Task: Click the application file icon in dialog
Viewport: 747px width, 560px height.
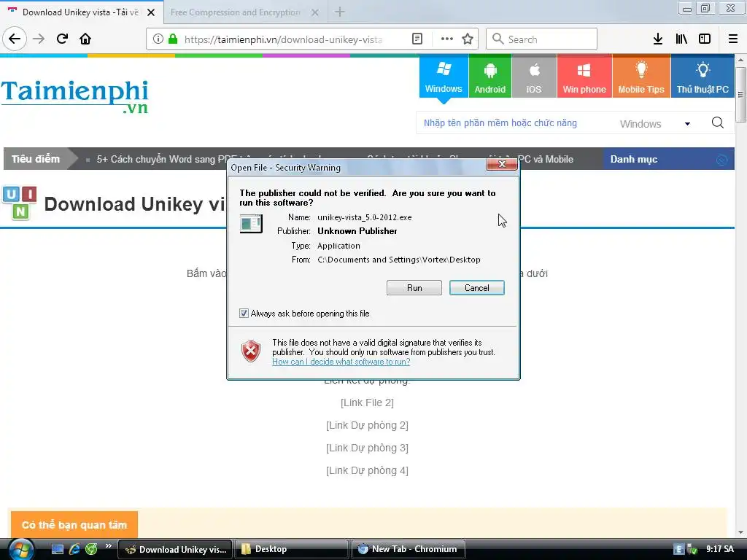Action: pos(251,223)
